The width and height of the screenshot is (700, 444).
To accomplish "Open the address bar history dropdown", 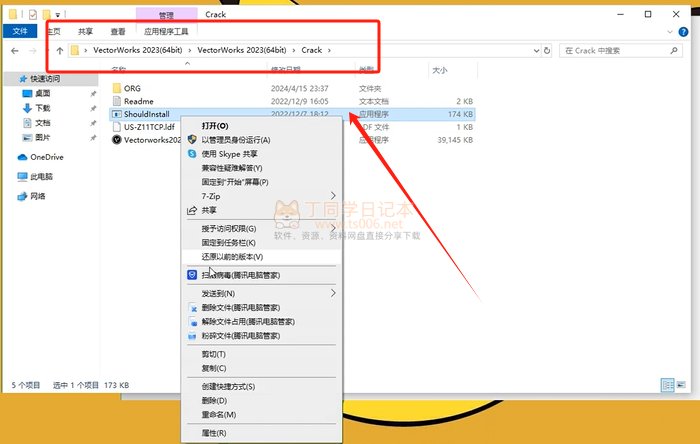I will (x=536, y=51).
